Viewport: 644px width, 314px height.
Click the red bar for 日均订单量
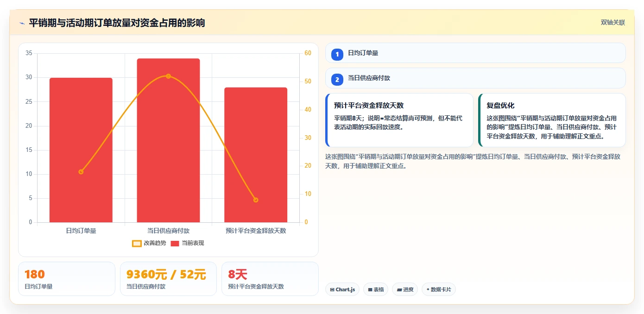point(81,150)
